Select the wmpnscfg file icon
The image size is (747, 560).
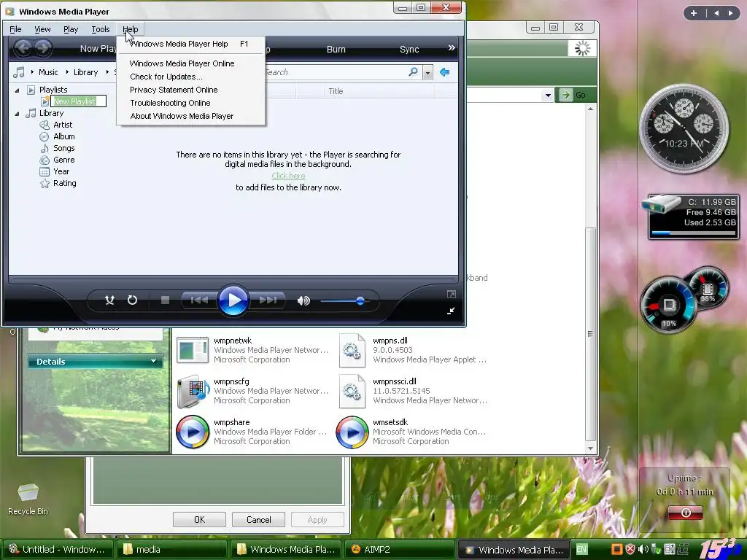pyautogui.click(x=193, y=391)
